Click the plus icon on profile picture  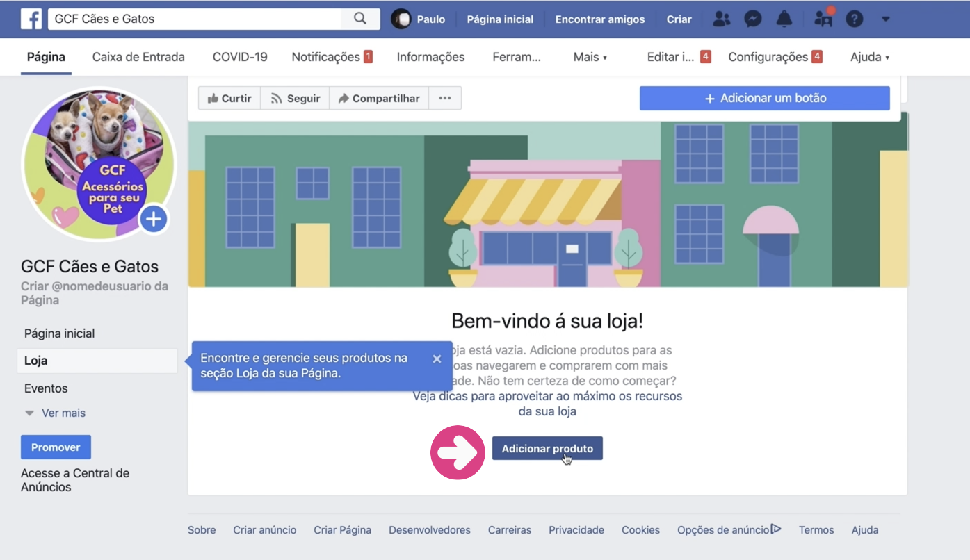click(x=154, y=220)
